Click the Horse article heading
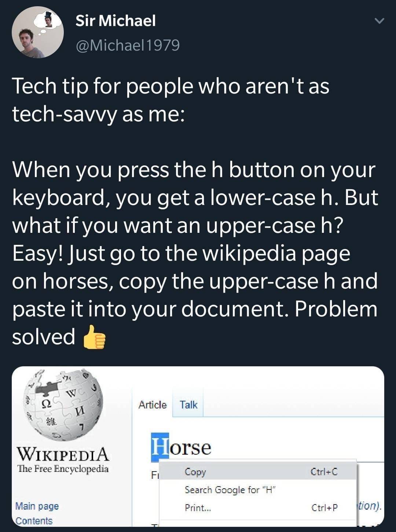The image size is (396, 532). (x=181, y=447)
